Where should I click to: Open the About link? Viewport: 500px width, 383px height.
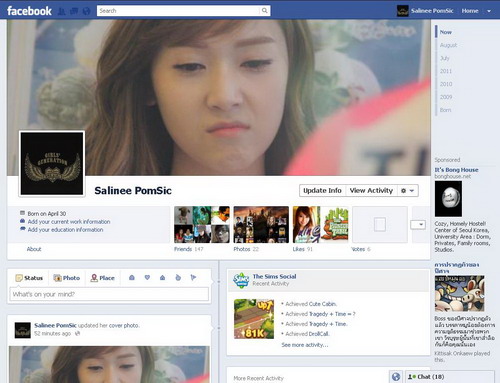[x=34, y=249]
